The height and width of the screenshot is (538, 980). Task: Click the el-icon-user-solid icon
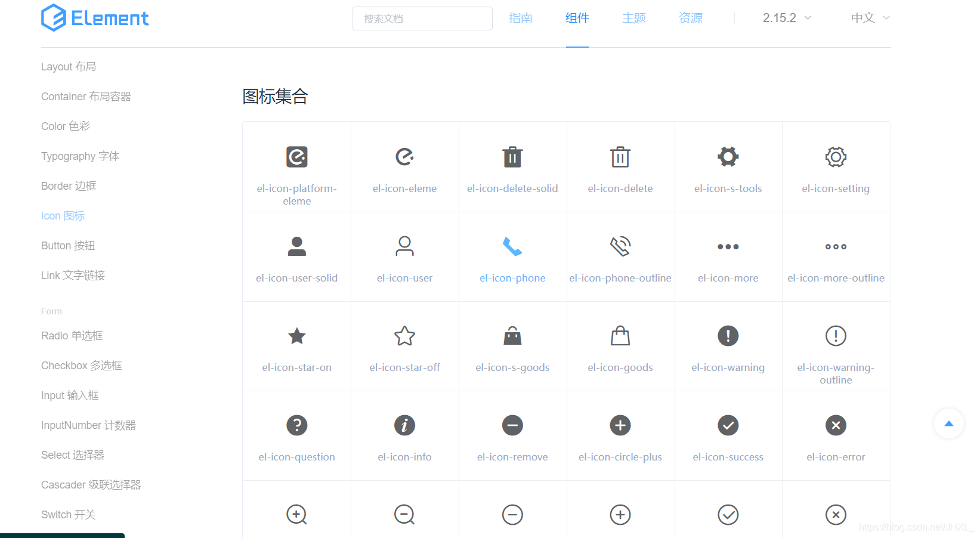pyautogui.click(x=297, y=246)
